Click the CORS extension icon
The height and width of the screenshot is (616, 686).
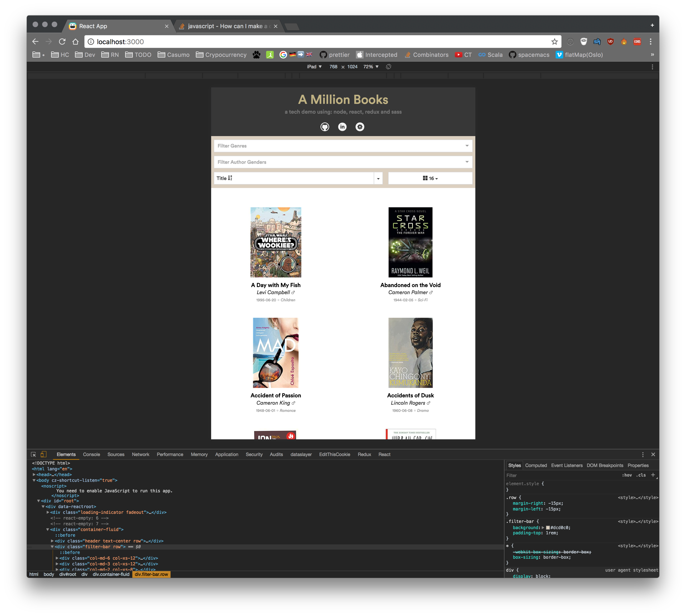(x=637, y=42)
